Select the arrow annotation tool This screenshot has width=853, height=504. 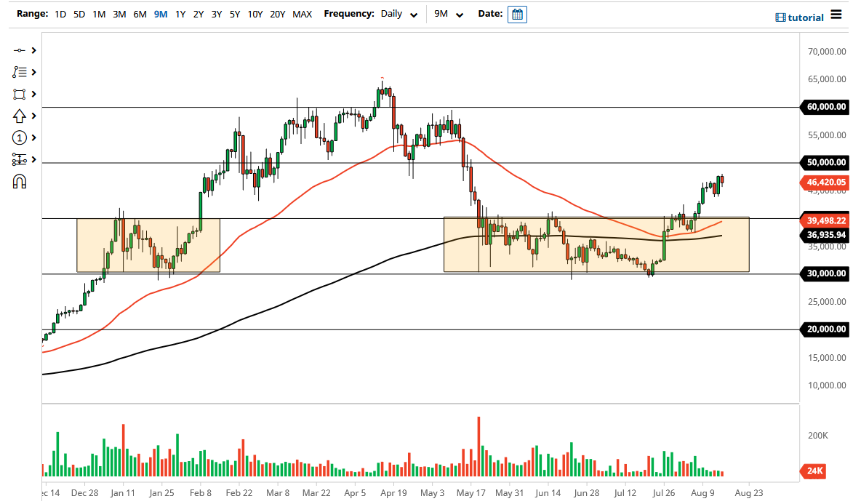point(19,116)
